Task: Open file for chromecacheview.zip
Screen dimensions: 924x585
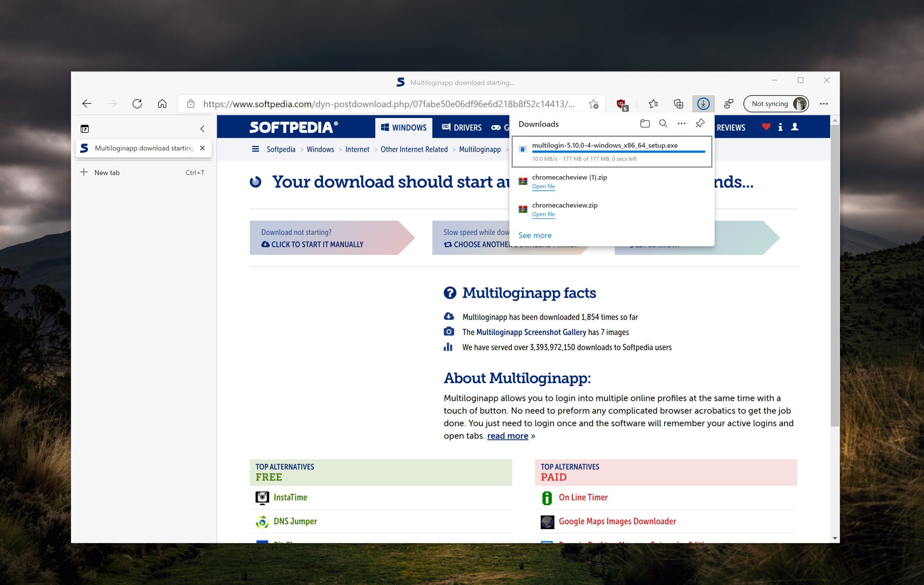Action: point(543,214)
